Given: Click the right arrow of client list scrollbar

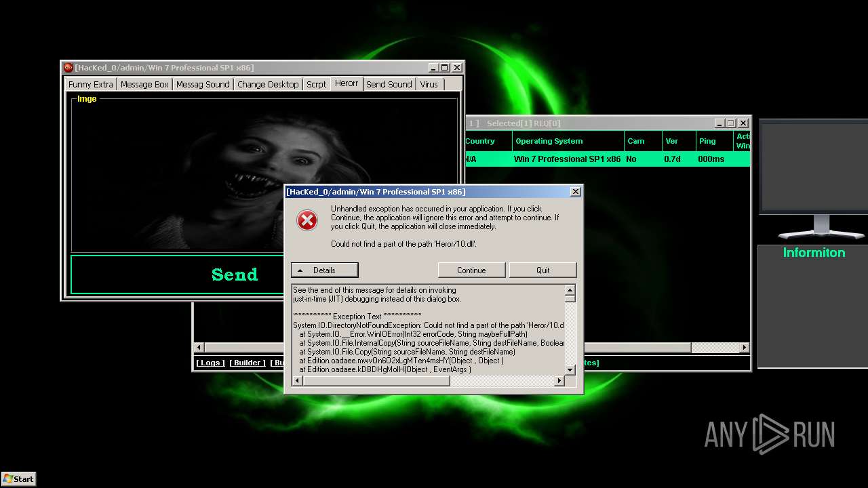Looking at the screenshot, I should coord(744,348).
